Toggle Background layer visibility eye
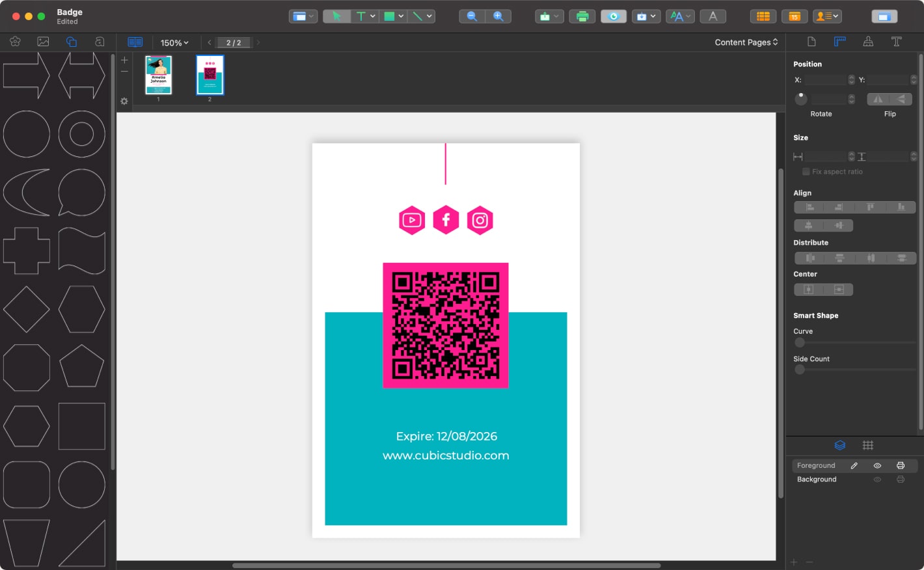 (877, 480)
